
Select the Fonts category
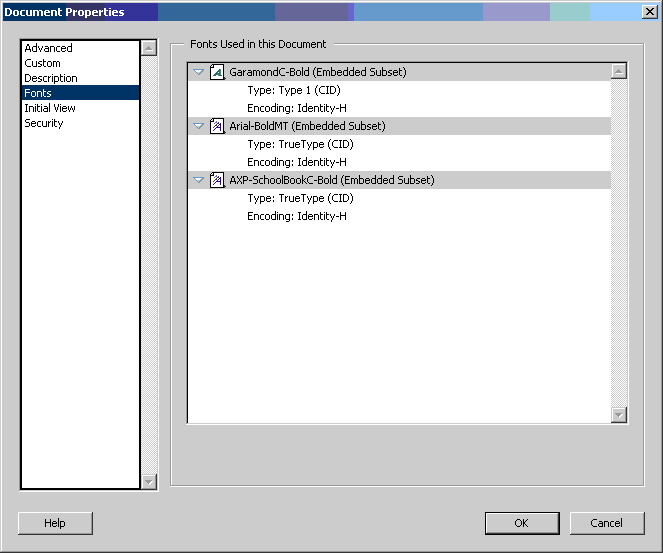pyautogui.click(x=80, y=93)
